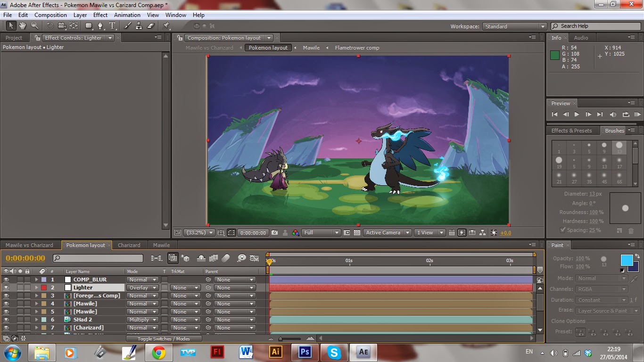Screen dimensions: 644x362
Task: Click the current timecode 0:00:00:00 in timeline
Action: 25,258
